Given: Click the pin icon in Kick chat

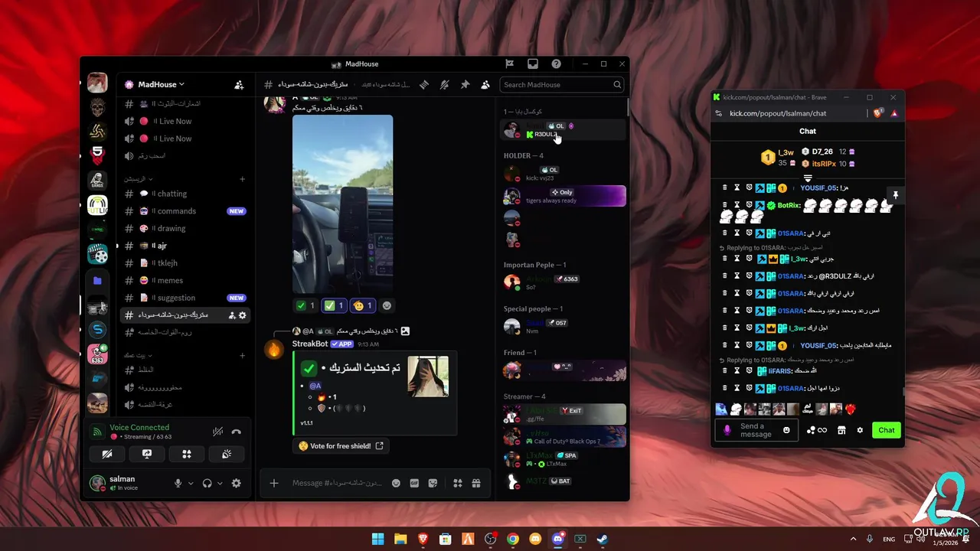Looking at the screenshot, I should point(895,196).
